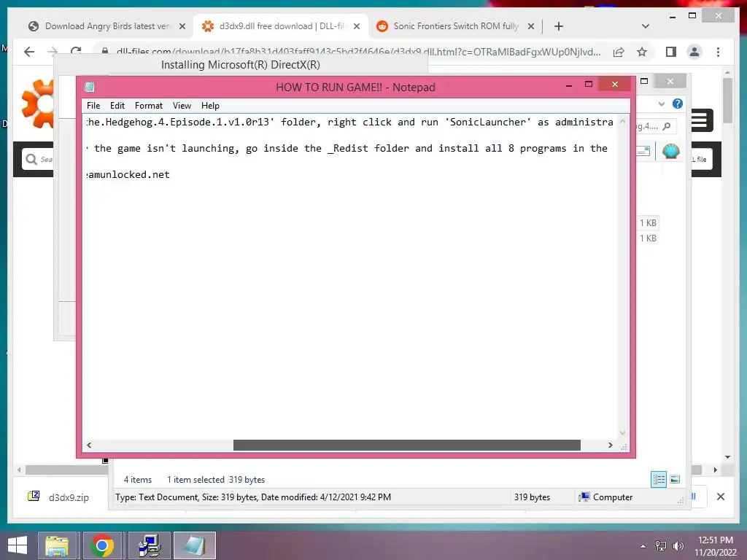The image size is (747, 560).
Task: Go back in Chrome
Action: click(29, 52)
